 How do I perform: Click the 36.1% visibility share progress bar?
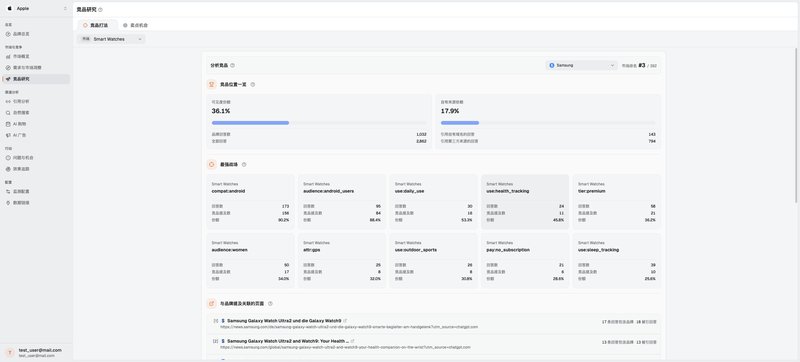pyautogui.click(x=319, y=123)
